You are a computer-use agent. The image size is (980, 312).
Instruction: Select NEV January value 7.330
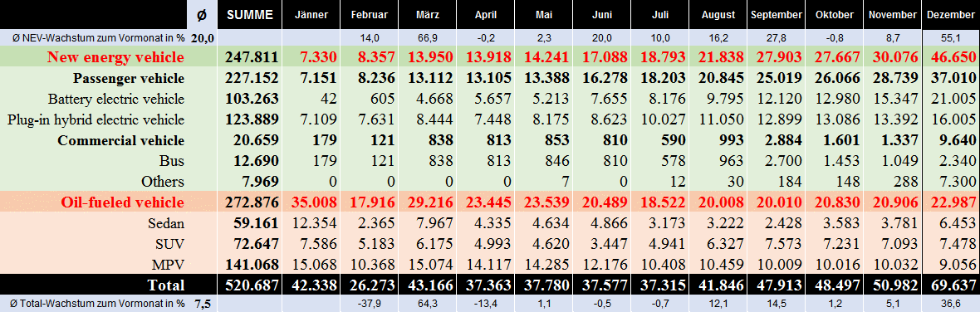pos(319,58)
